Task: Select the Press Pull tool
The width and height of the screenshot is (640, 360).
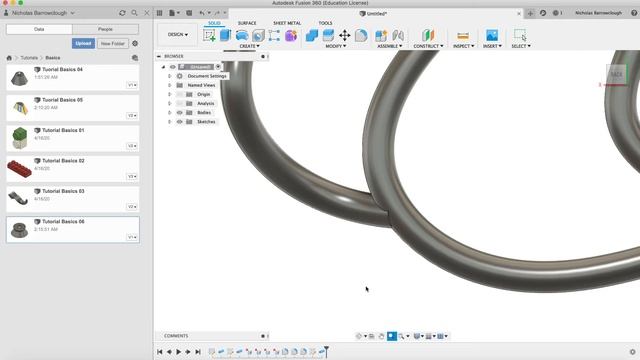Action: [x=312, y=36]
